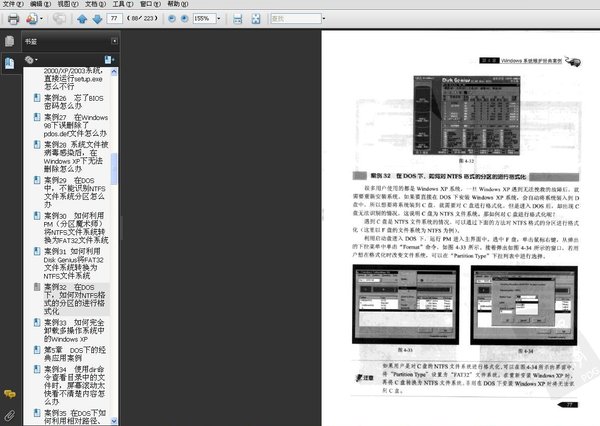The image size is (600, 426).
Task: Click bookmark text 直接运行setup.exe怎么不行
Action: [73, 79]
